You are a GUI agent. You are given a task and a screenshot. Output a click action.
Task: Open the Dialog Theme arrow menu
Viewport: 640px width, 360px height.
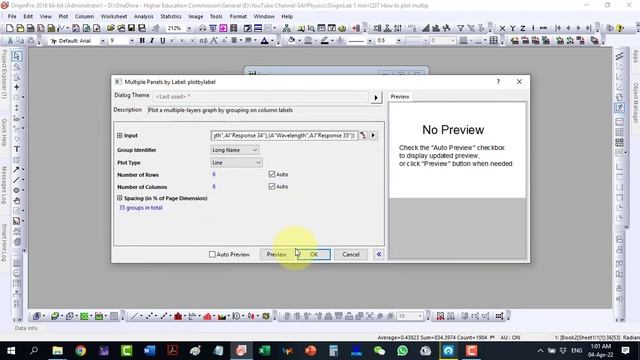(x=376, y=98)
